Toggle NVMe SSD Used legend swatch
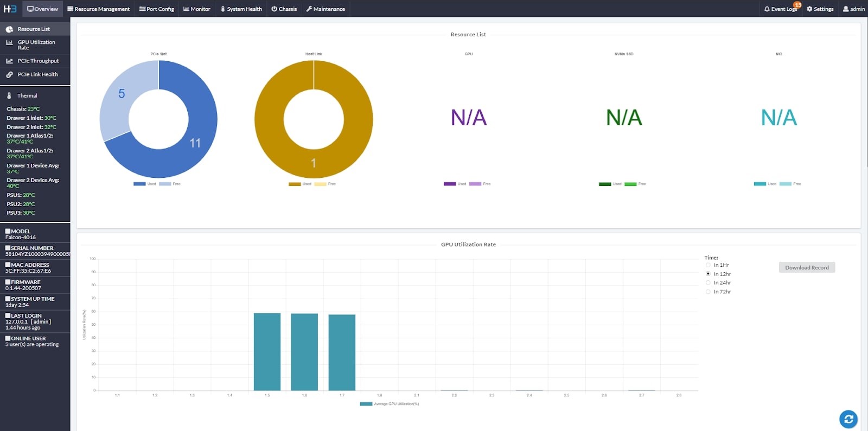 coord(605,184)
